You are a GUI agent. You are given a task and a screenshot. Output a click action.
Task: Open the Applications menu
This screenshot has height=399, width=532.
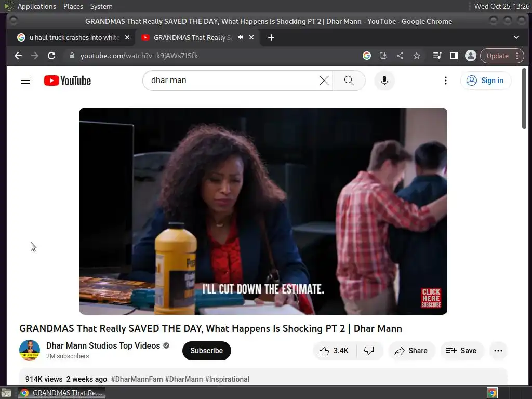point(37,6)
